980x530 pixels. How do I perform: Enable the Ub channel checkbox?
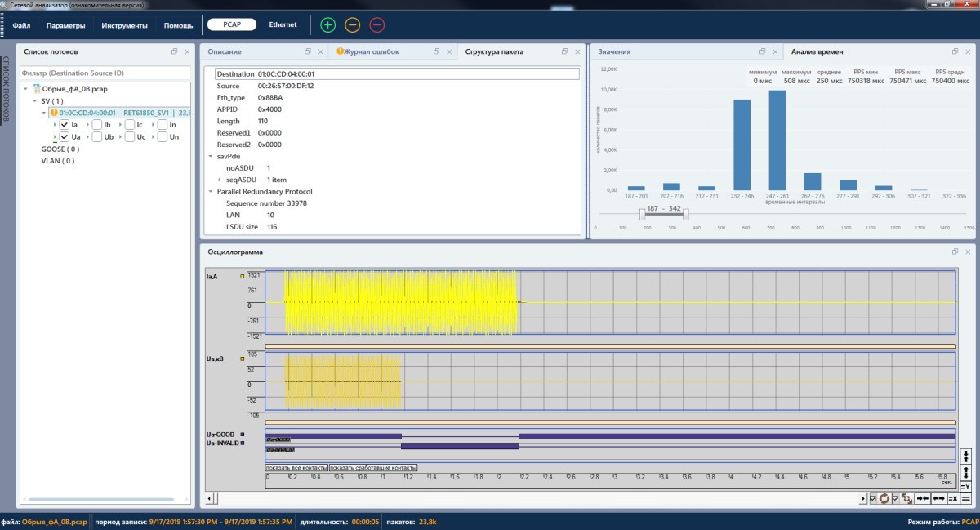(97, 137)
